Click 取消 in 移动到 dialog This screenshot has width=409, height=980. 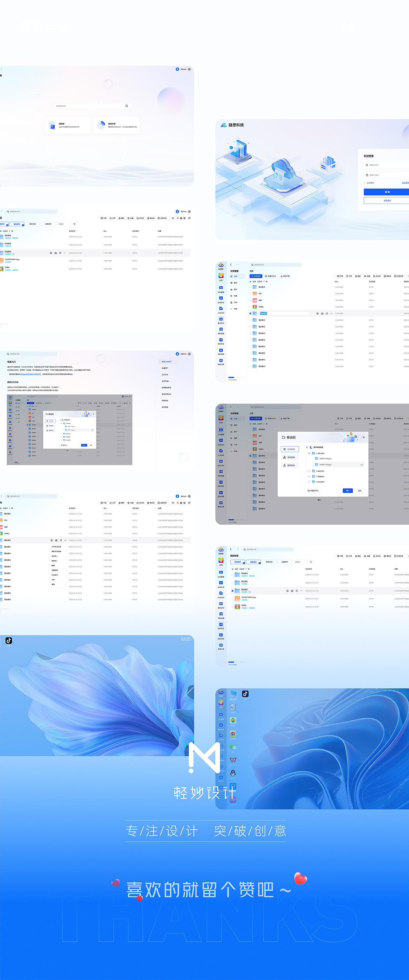(x=359, y=490)
